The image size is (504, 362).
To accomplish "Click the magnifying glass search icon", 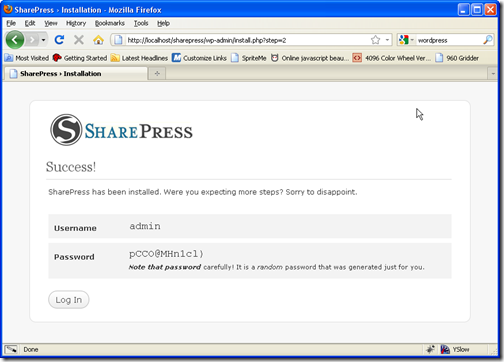I will (488, 40).
